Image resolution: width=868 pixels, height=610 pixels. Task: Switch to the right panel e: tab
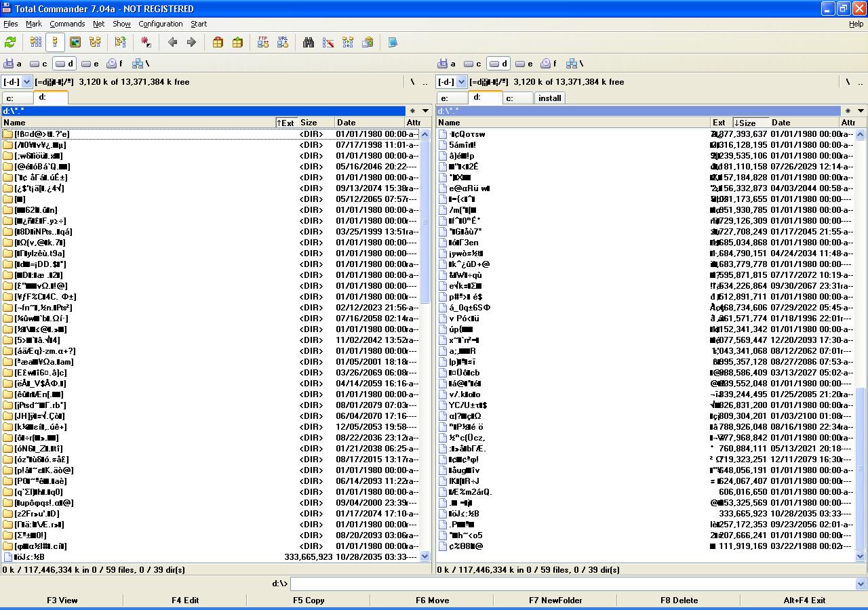click(x=452, y=98)
